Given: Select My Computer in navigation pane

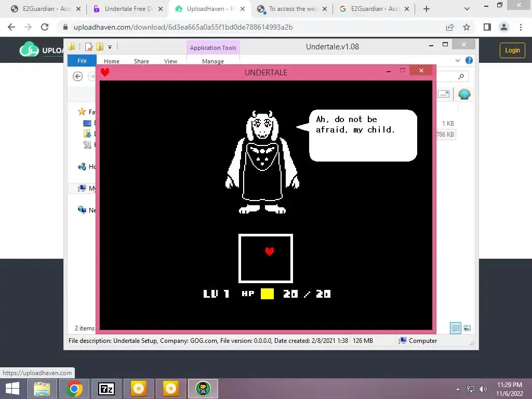Looking at the screenshot, I should tap(87, 188).
